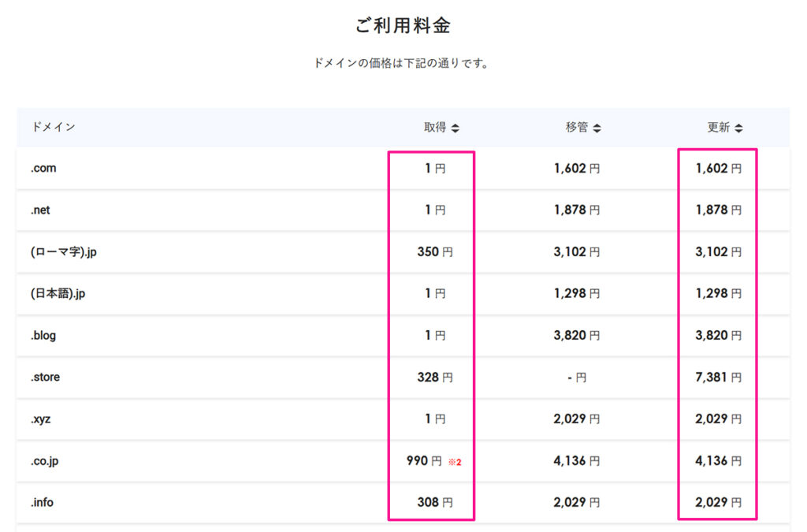
Task: Click the 7,381 円 renewal price
Action: [x=718, y=378]
